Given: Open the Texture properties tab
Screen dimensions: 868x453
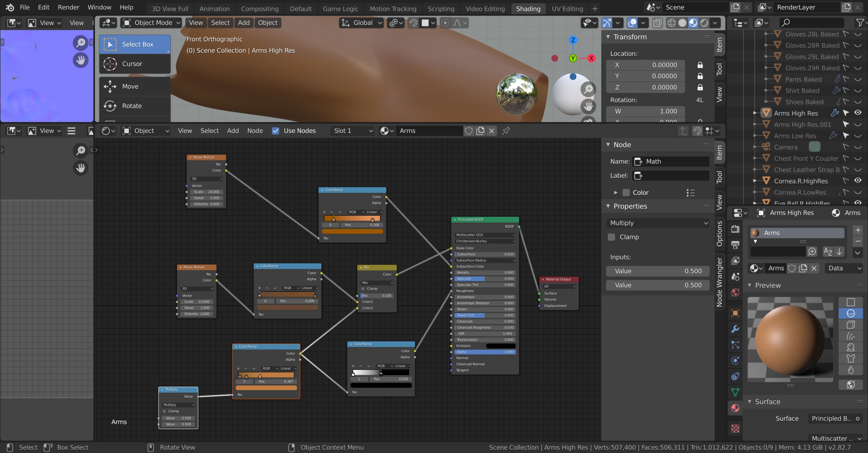Looking at the screenshot, I should coord(735,428).
